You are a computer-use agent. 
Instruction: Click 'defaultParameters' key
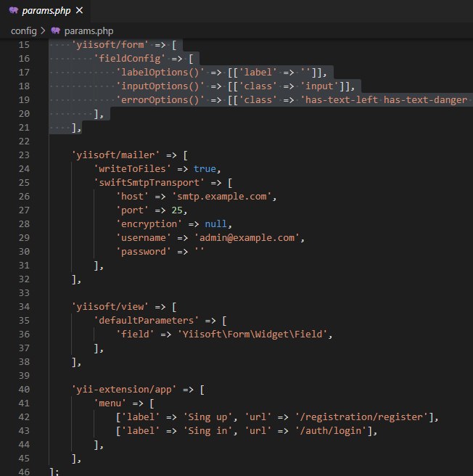[147, 321]
